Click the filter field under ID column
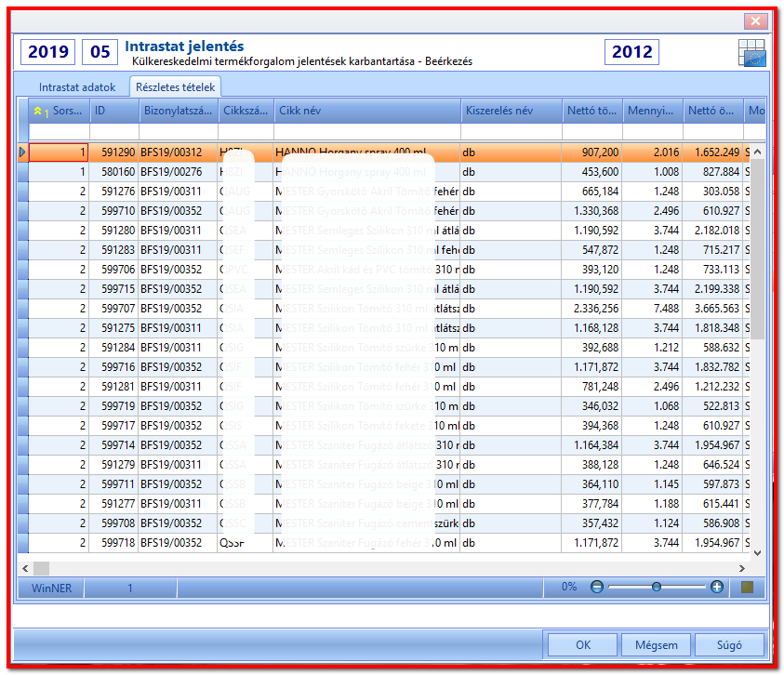 tap(114, 132)
